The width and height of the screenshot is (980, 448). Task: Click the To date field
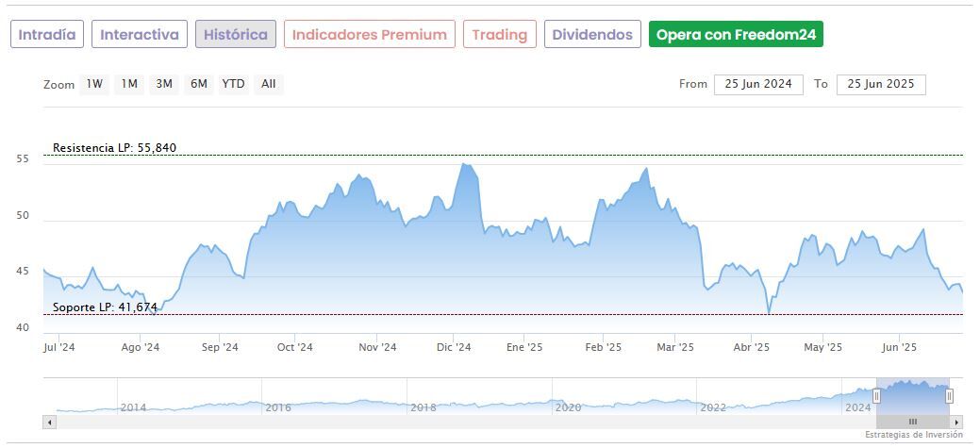[881, 84]
